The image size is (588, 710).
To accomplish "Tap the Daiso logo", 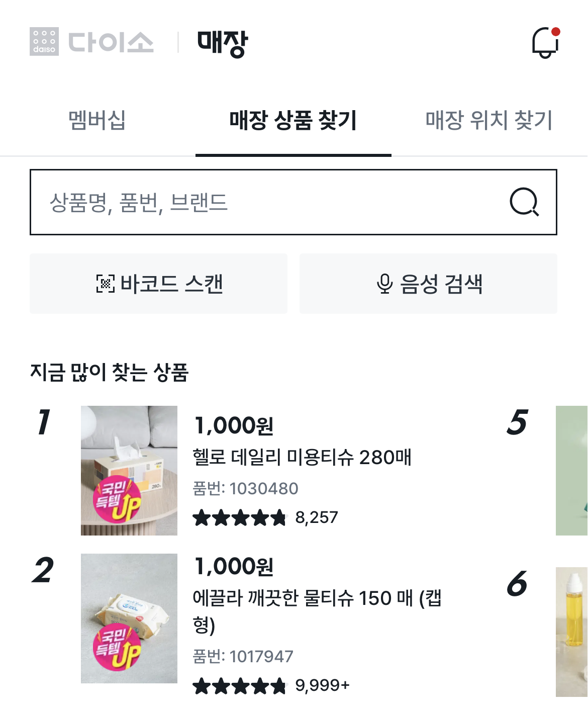I will pos(91,42).
